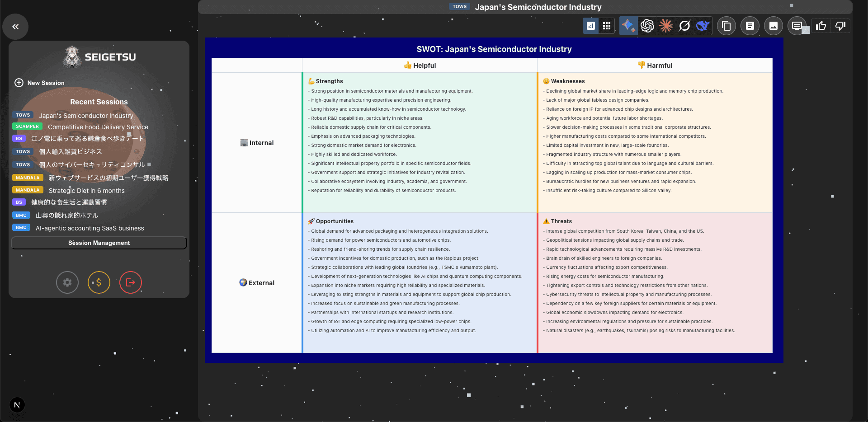
Task: Choose the Claude starburst model icon
Action: pyautogui.click(x=666, y=26)
